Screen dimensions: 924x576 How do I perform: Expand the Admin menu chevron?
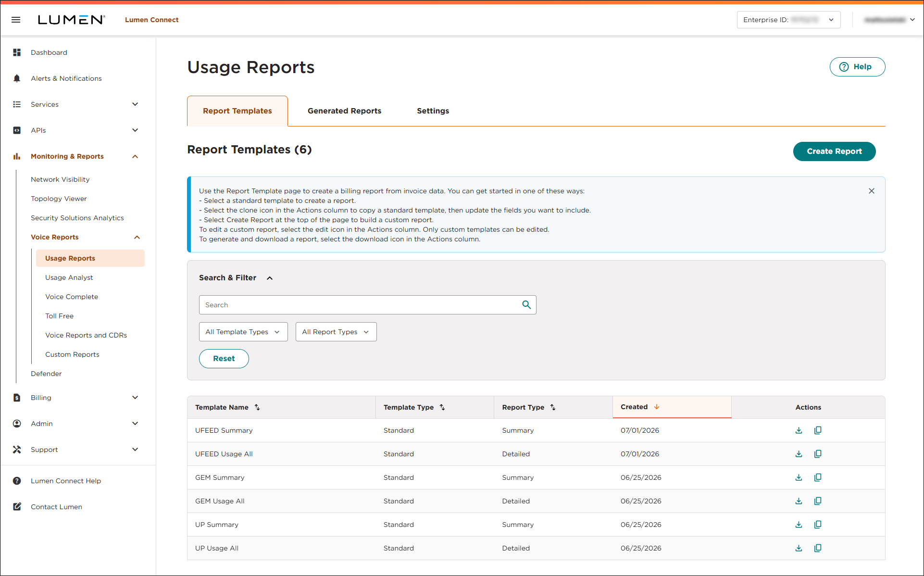coord(135,424)
